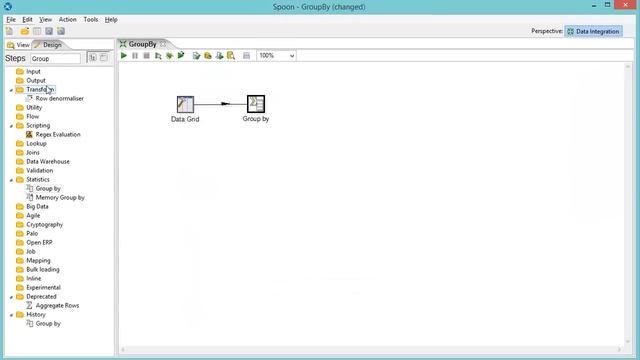Open the Action menu
This screenshot has height=360, width=640.
(67, 20)
